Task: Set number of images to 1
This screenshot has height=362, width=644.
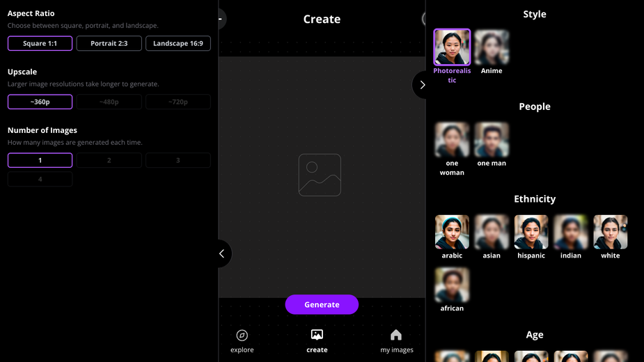Action: [40, 160]
